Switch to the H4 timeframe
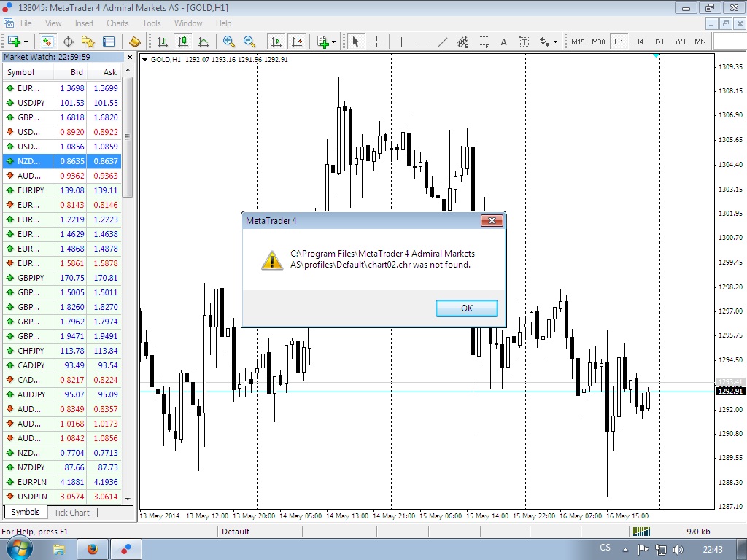Screen dimensions: 747x560 tap(639, 42)
